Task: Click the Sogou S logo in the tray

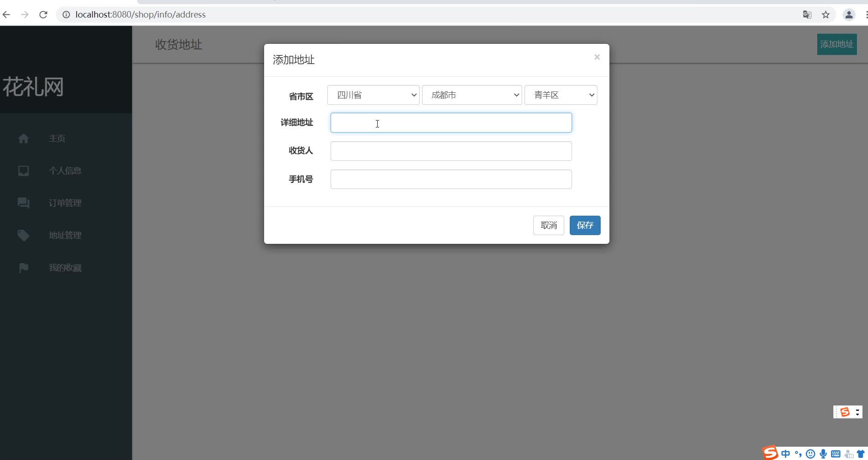Action: (770, 453)
